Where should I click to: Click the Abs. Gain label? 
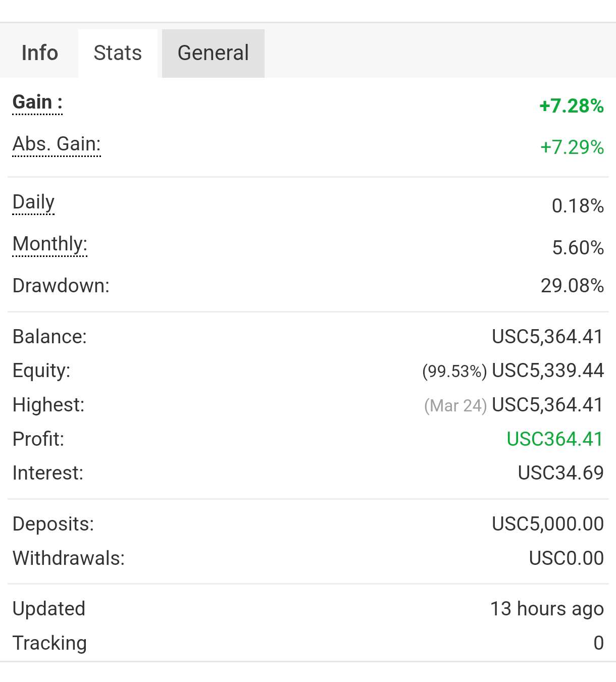tap(57, 144)
